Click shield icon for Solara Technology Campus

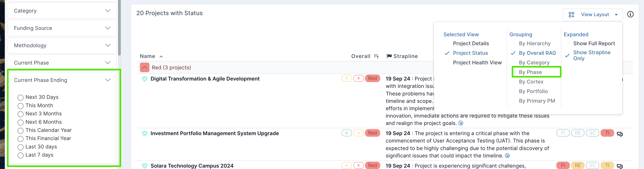[x=144, y=165]
